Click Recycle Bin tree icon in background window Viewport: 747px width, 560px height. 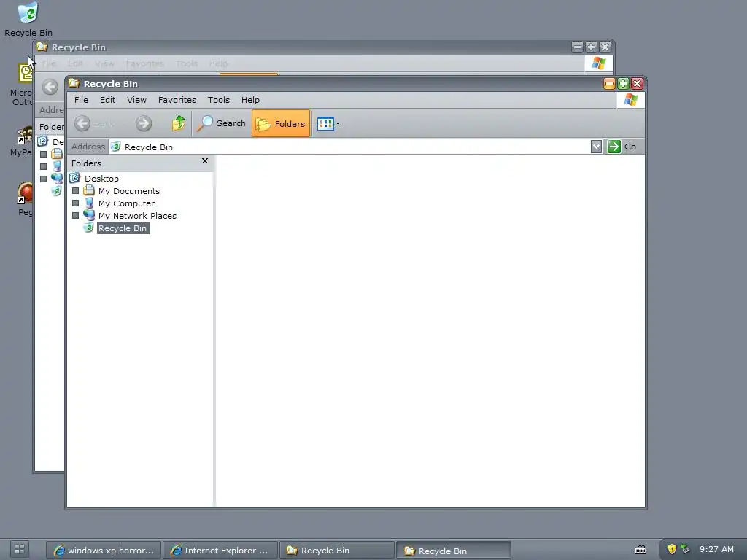57,191
